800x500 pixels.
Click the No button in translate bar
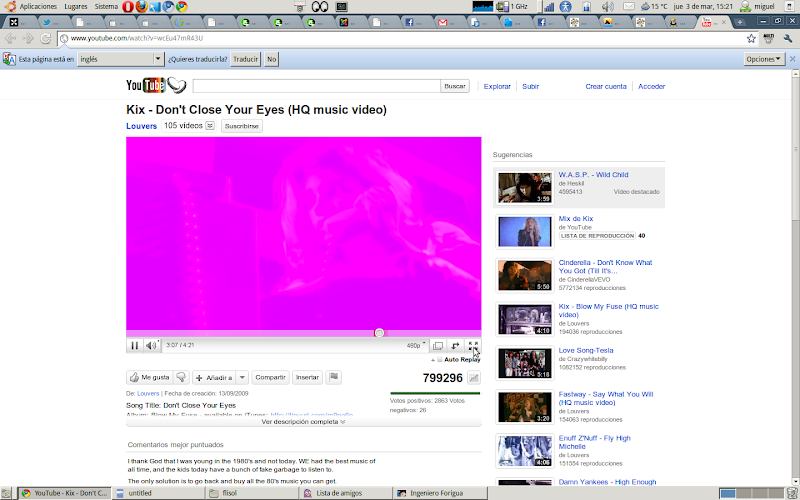tap(271, 59)
